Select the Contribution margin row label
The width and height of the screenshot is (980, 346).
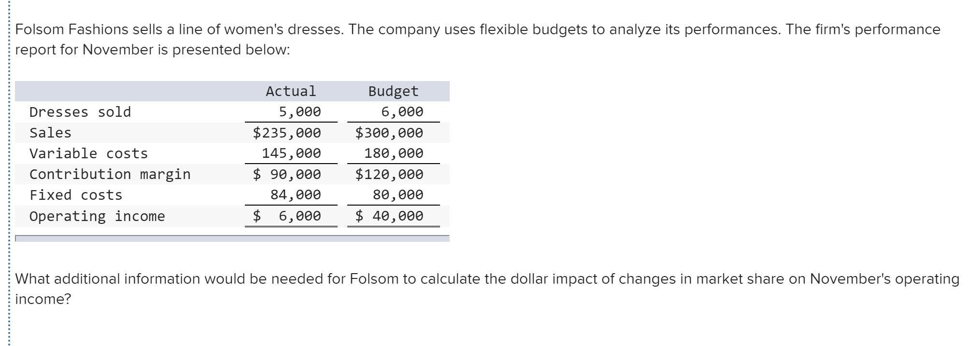[x=110, y=174]
